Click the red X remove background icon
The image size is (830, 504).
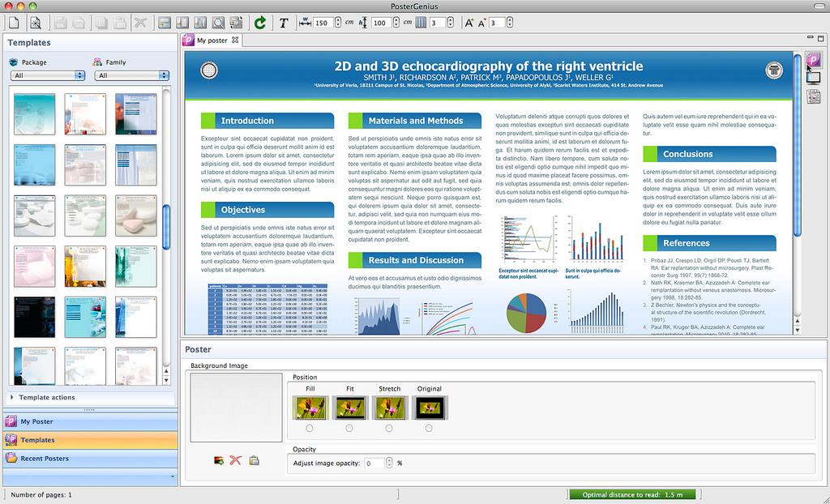pos(236,460)
